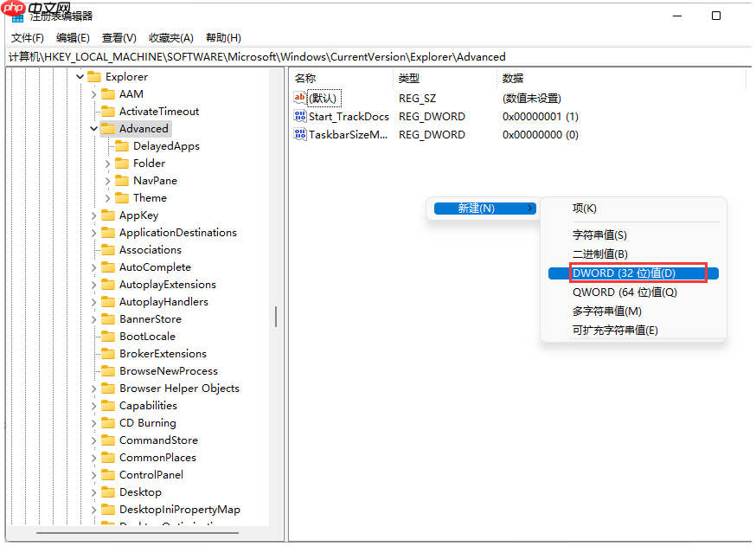This screenshot has height=546, width=756.
Task: Collapse the Explorer tree node
Action: [80, 76]
